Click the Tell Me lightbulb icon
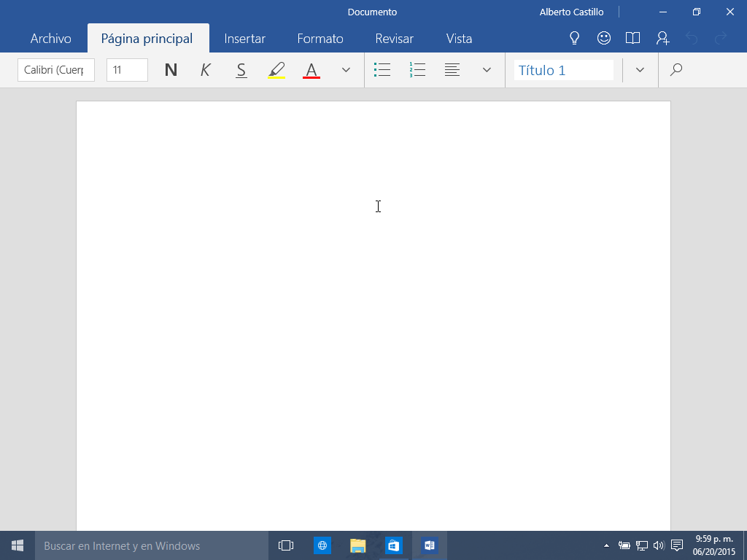 coord(574,38)
